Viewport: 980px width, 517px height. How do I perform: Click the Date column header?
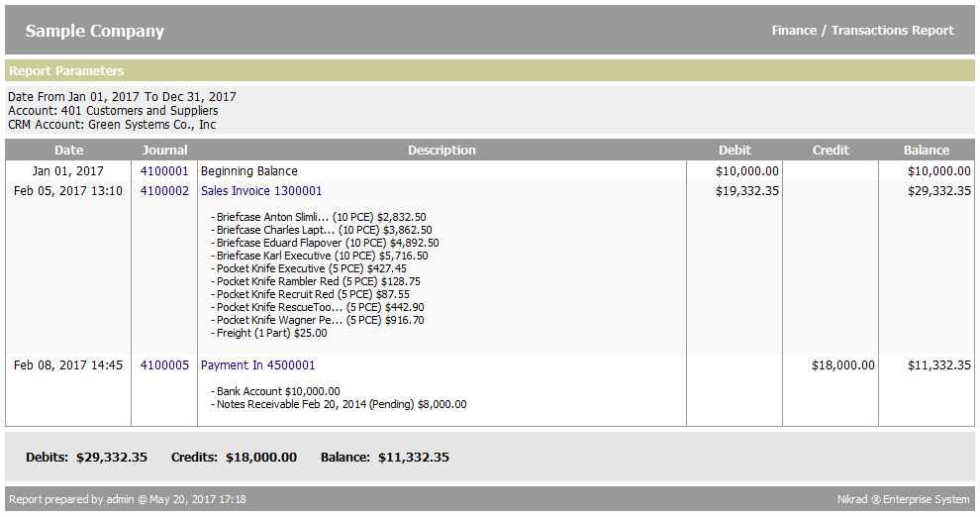pos(68,151)
